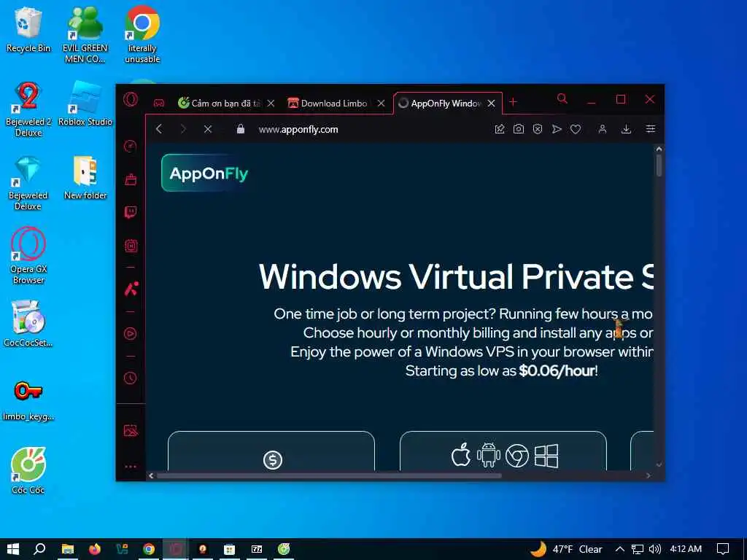
Task: Open the volume speaker tray icon
Action: pyautogui.click(x=655, y=549)
